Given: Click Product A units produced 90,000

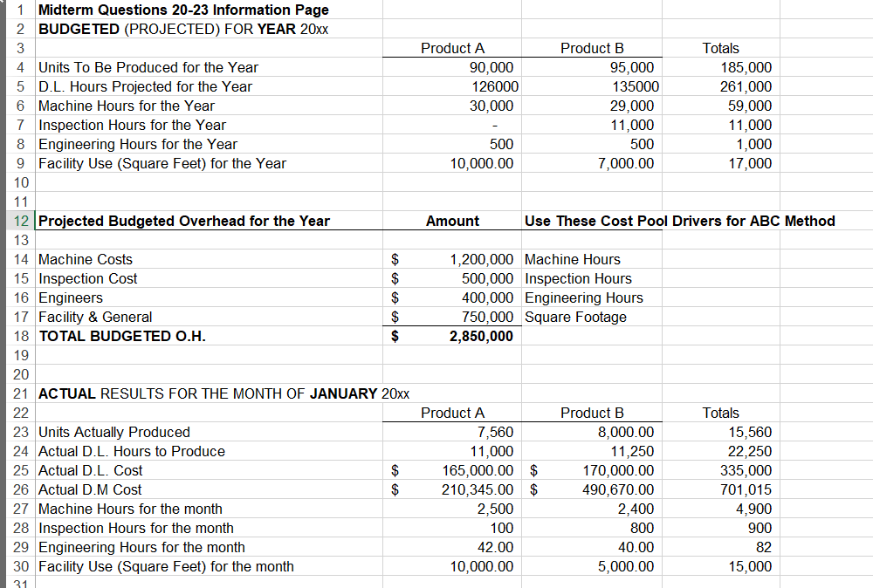Looking at the screenshot, I should pyautogui.click(x=491, y=67).
